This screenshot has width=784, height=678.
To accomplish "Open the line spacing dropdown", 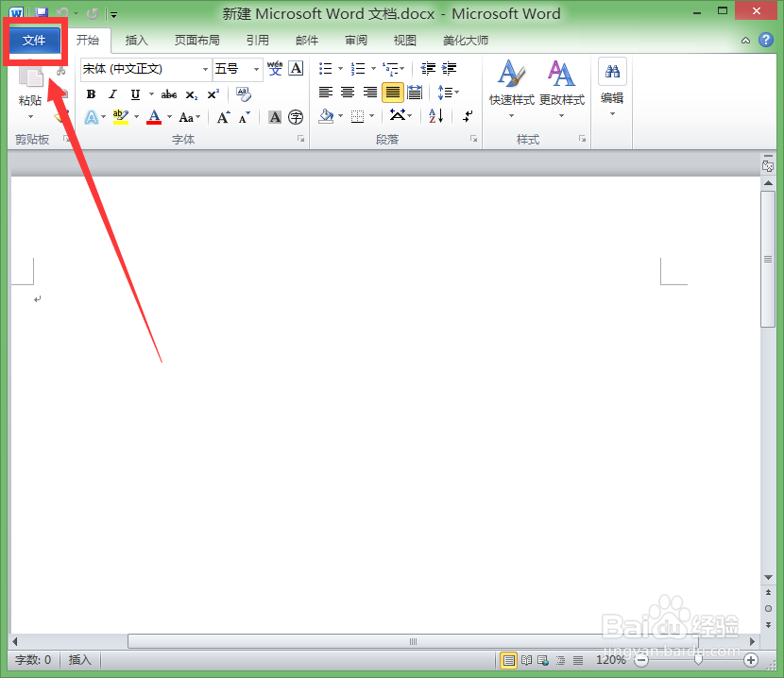I will coord(448,92).
